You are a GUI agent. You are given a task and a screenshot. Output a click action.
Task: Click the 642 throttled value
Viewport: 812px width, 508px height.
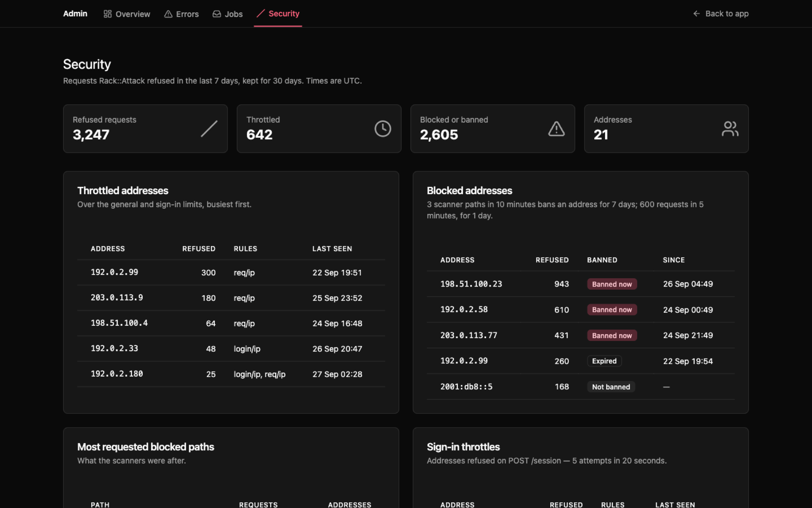259,135
